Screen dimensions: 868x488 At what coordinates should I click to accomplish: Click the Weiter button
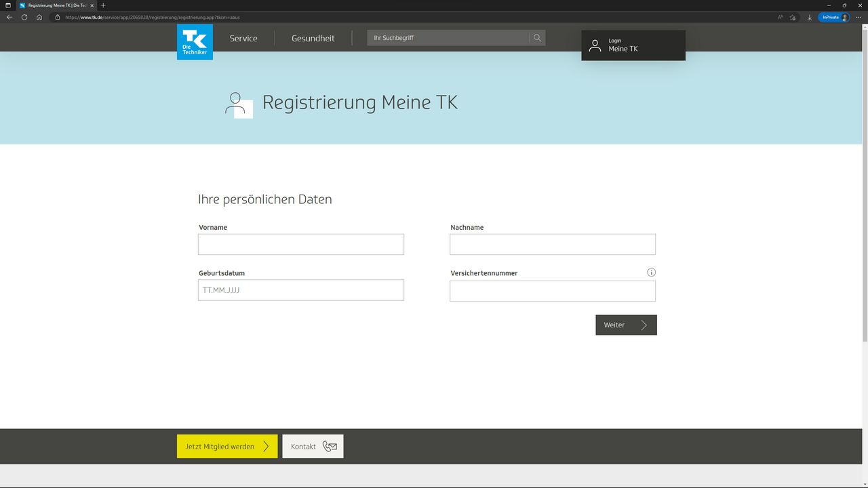pos(626,325)
